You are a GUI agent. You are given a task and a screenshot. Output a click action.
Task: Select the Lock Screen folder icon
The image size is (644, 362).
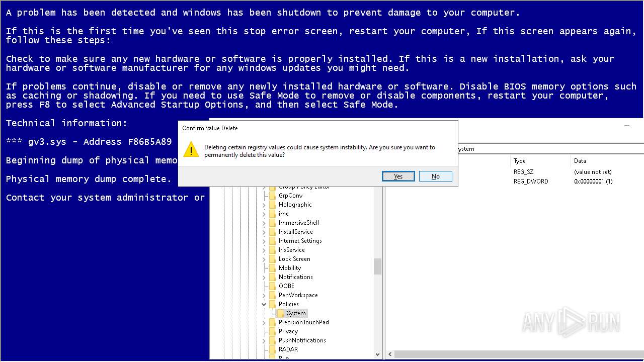pyautogui.click(x=272, y=259)
